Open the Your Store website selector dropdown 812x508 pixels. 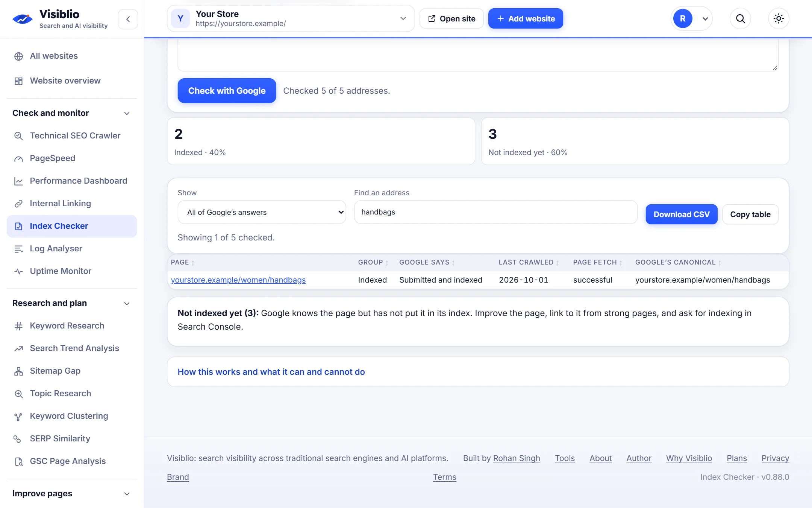click(291, 18)
